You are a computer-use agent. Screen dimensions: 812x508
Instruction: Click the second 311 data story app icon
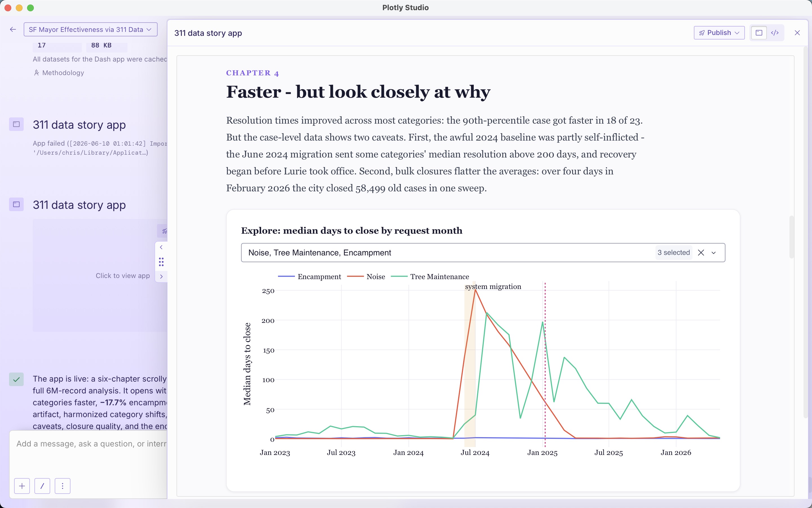tap(16, 204)
